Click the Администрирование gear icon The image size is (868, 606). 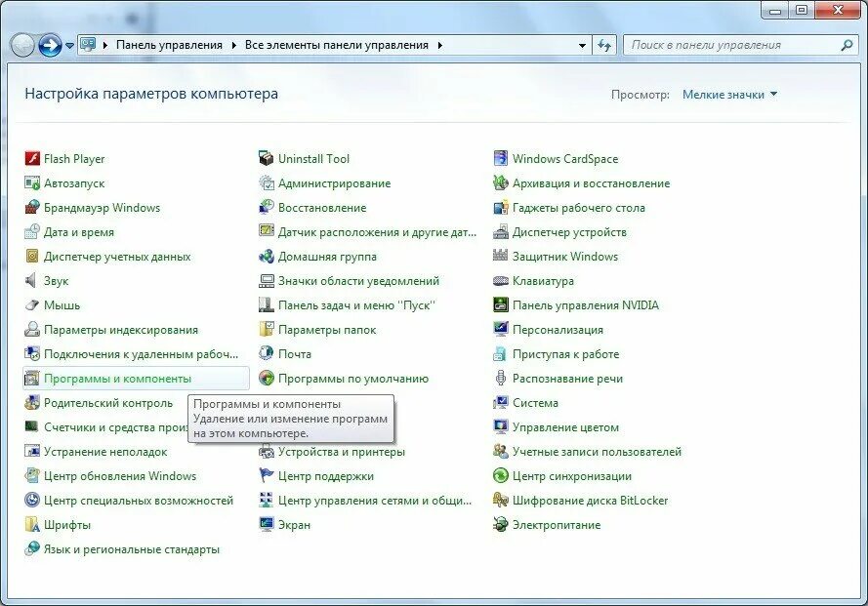click(x=267, y=183)
